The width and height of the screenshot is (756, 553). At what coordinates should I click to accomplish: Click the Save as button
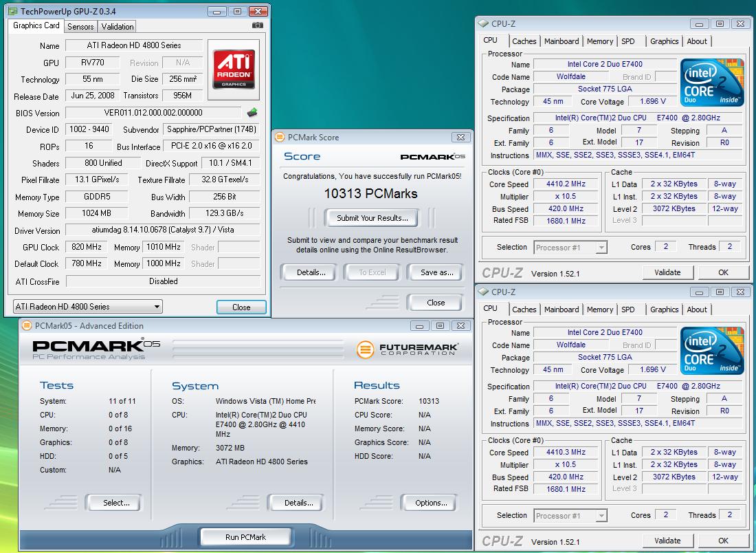pos(436,272)
